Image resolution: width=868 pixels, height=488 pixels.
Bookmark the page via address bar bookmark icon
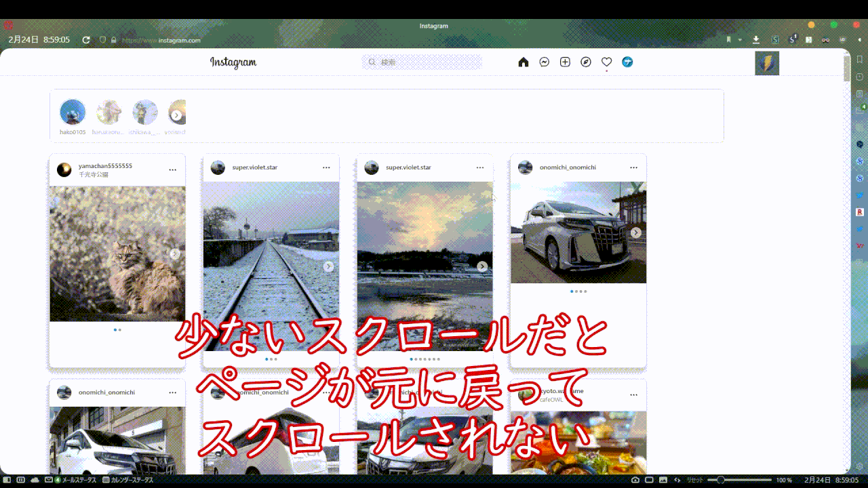[729, 40]
